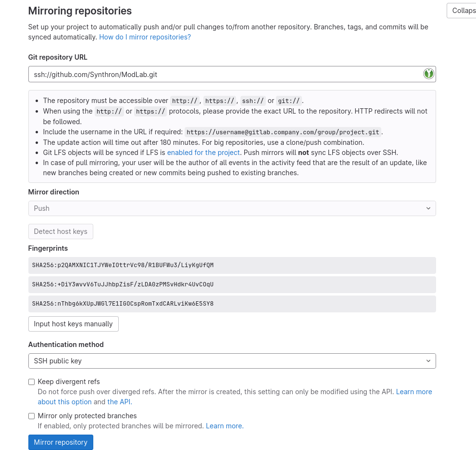
Task: Click Learn more link under protected branches
Action: point(224,426)
